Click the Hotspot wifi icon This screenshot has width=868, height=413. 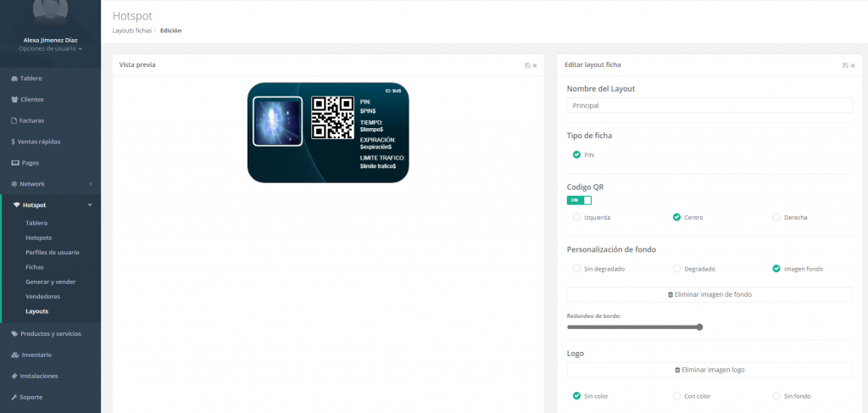[x=17, y=205]
